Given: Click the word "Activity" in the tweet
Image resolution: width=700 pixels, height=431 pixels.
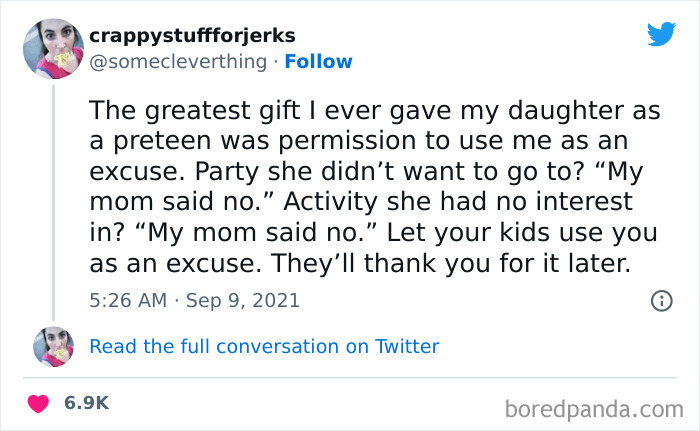Looking at the screenshot, I should point(332,201).
